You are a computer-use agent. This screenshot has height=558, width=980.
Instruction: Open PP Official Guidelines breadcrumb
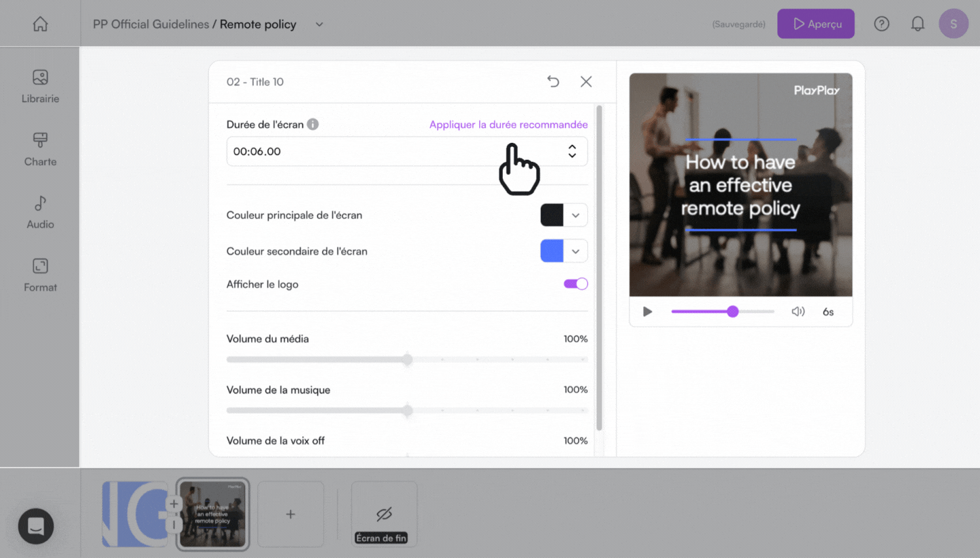point(151,24)
